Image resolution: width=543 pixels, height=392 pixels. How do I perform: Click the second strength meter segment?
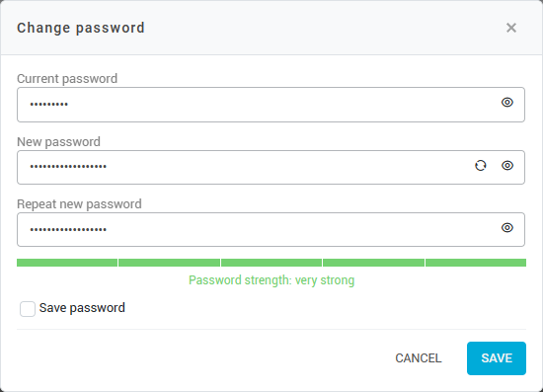tap(170, 263)
